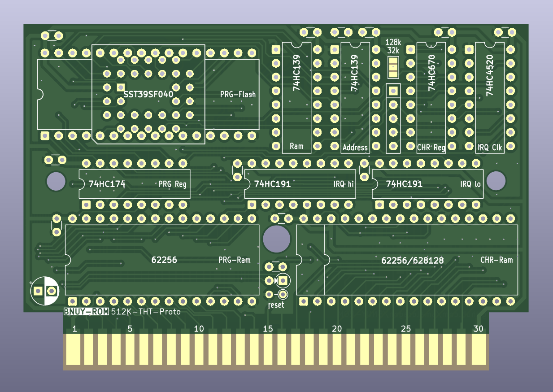Click edge connector number 30
The height and width of the screenshot is (392, 553).
tap(478, 329)
